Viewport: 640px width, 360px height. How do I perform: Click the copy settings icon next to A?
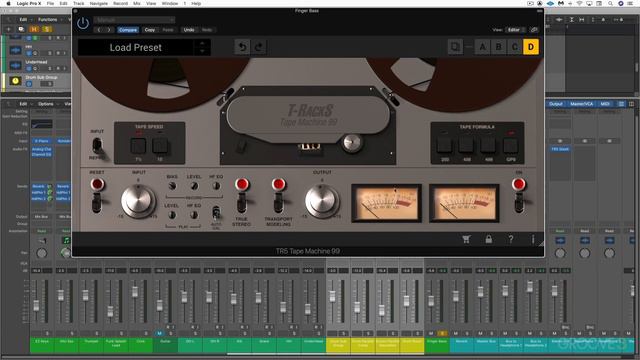pos(455,47)
